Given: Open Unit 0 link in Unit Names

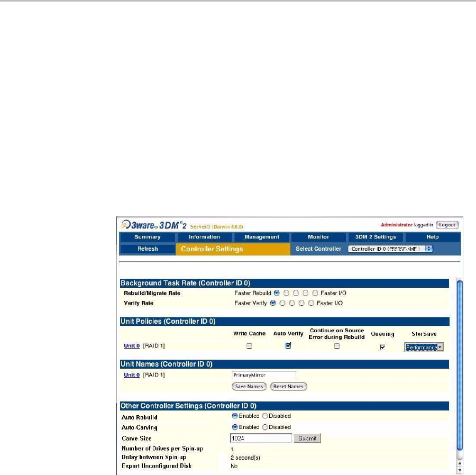Looking at the screenshot, I should (132, 375).
